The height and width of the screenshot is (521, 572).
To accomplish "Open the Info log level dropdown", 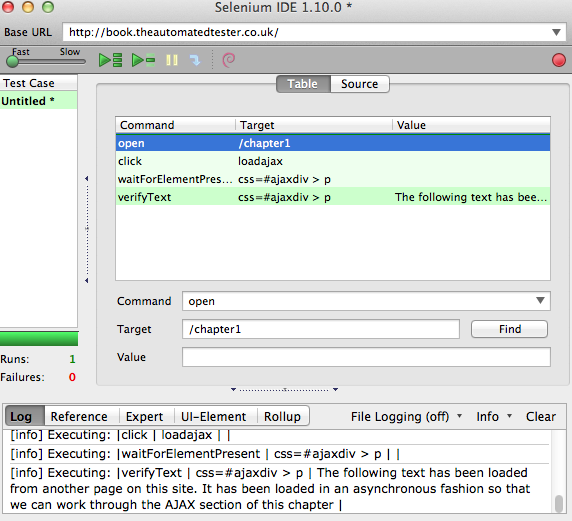I will pos(494,416).
